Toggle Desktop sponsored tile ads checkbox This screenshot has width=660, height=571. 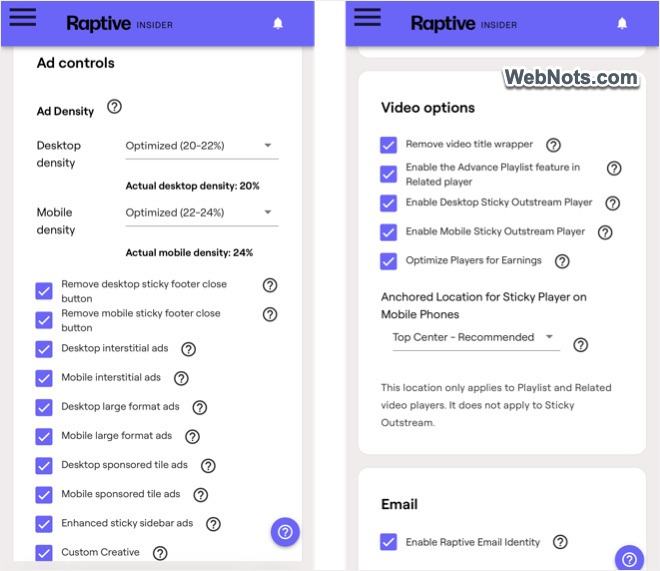coord(44,465)
